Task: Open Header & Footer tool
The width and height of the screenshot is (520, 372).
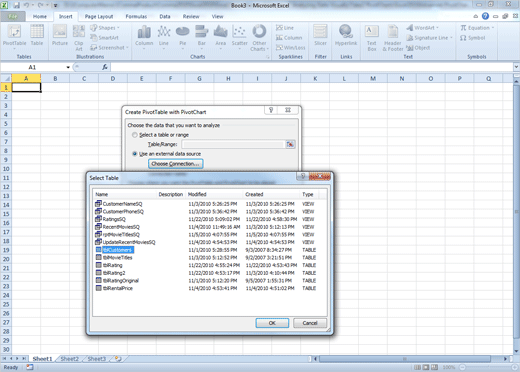Action: coord(393,38)
